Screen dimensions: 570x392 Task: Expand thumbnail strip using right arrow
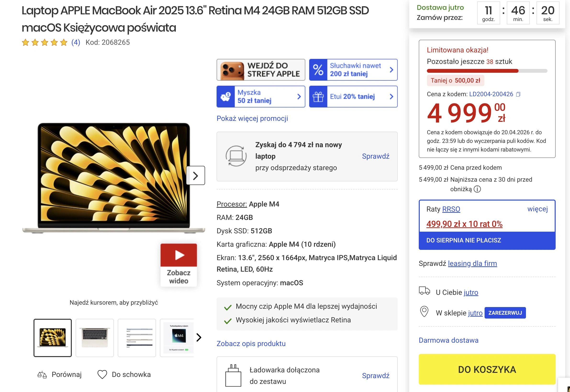coord(198,337)
